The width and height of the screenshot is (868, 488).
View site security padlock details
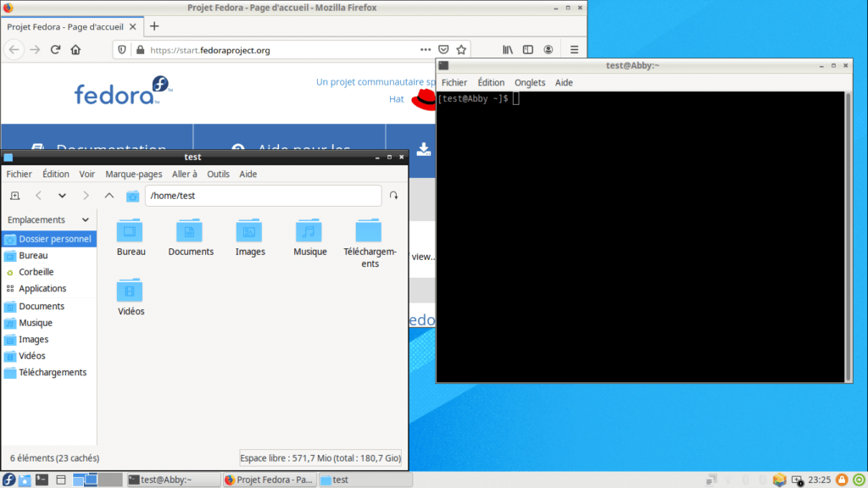click(140, 50)
